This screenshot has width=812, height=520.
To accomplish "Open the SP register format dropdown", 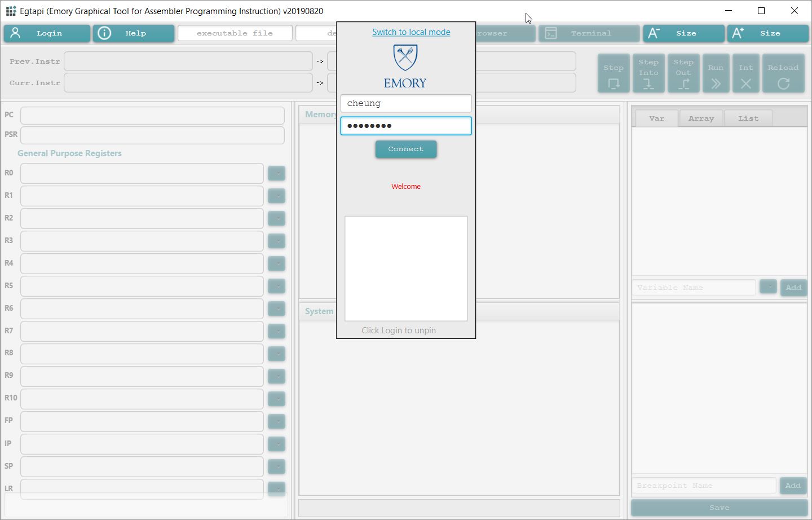I will click(x=276, y=466).
